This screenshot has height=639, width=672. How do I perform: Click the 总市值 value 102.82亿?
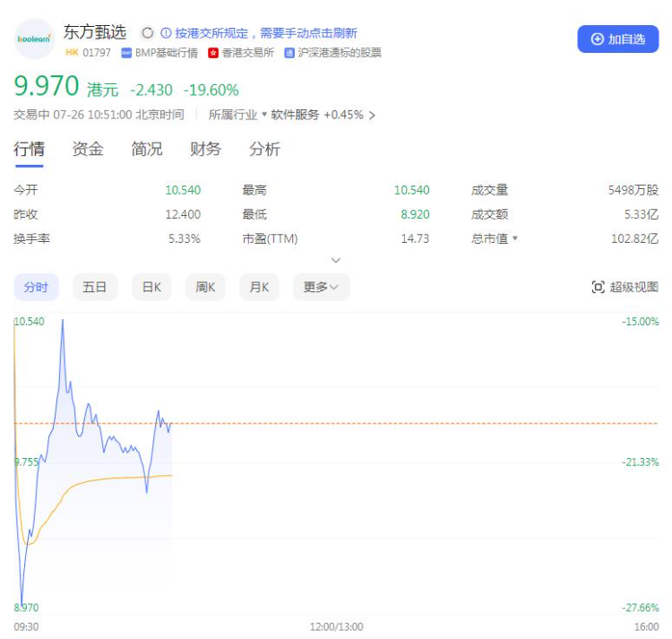(634, 238)
